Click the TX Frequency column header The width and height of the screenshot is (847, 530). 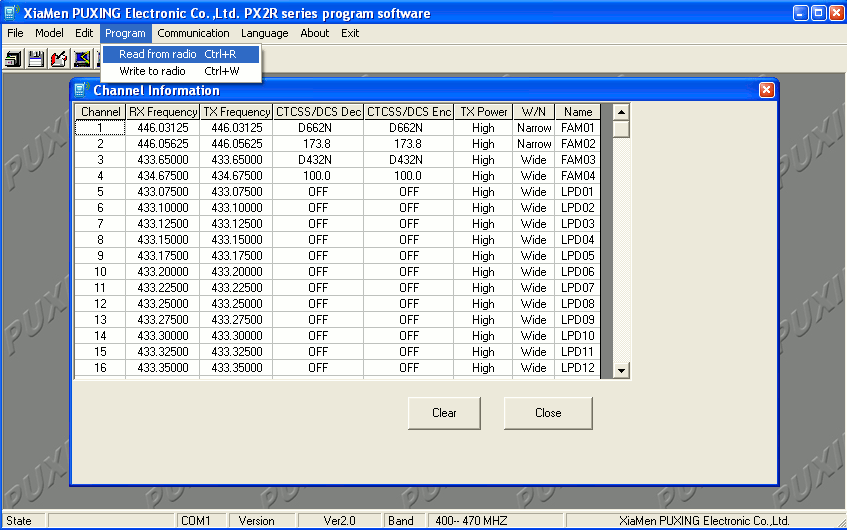pos(237,112)
